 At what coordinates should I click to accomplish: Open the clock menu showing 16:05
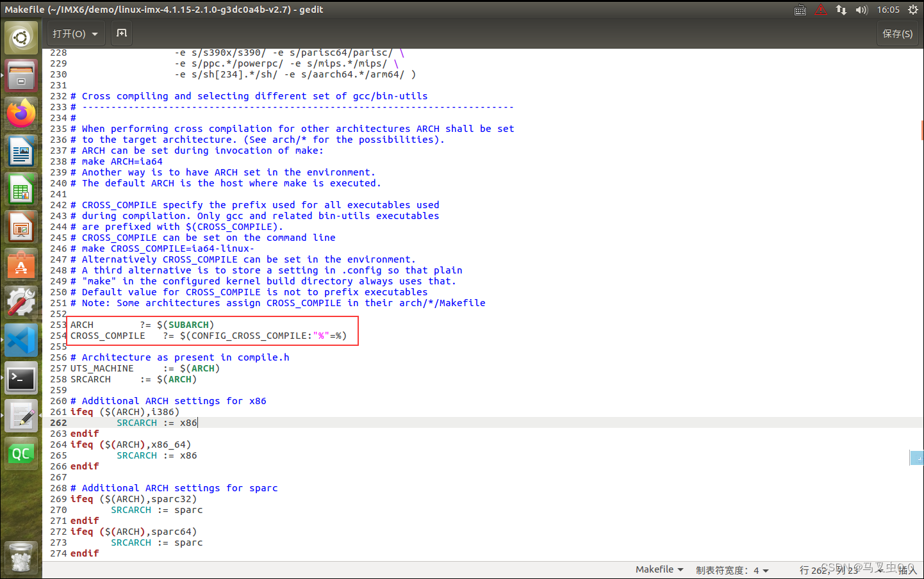[888, 10]
